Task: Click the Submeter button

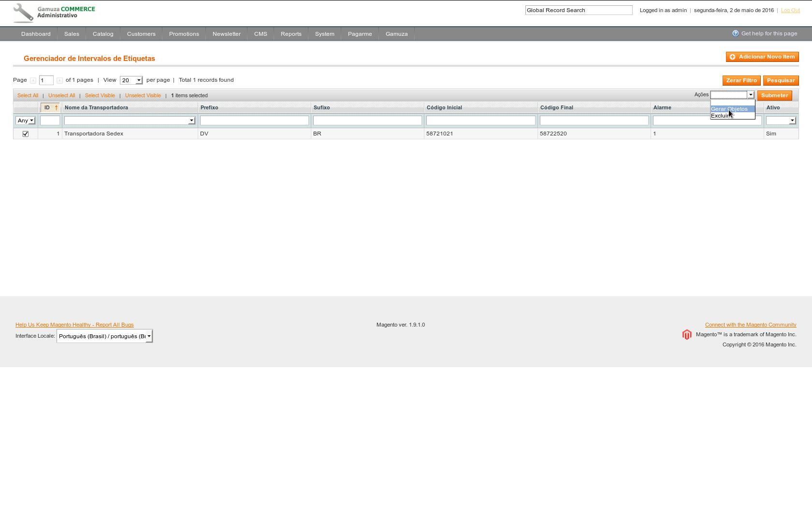Action: pos(775,96)
